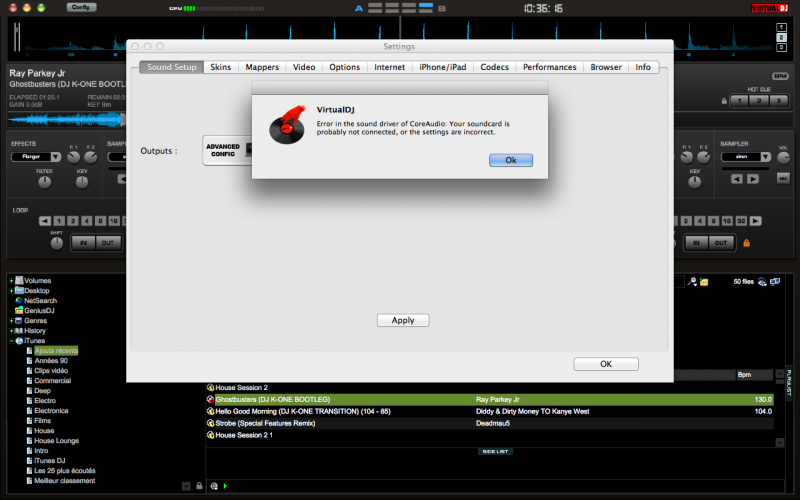Select the Années 90 playlist

(x=51, y=361)
